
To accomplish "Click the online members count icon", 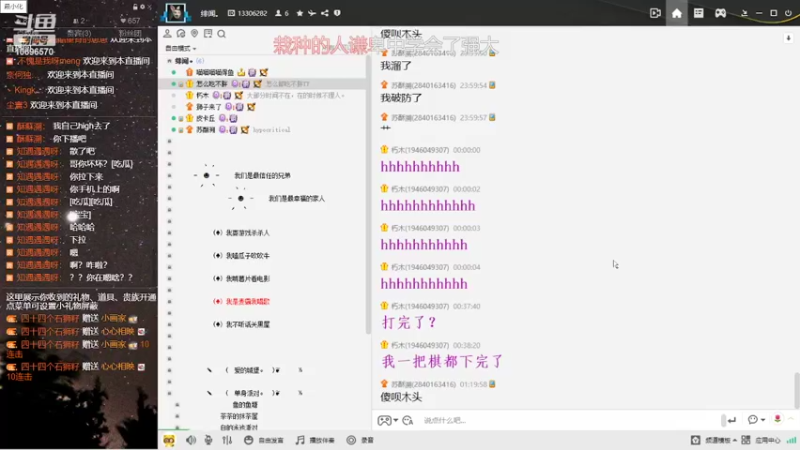I will [x=279, y=13].
